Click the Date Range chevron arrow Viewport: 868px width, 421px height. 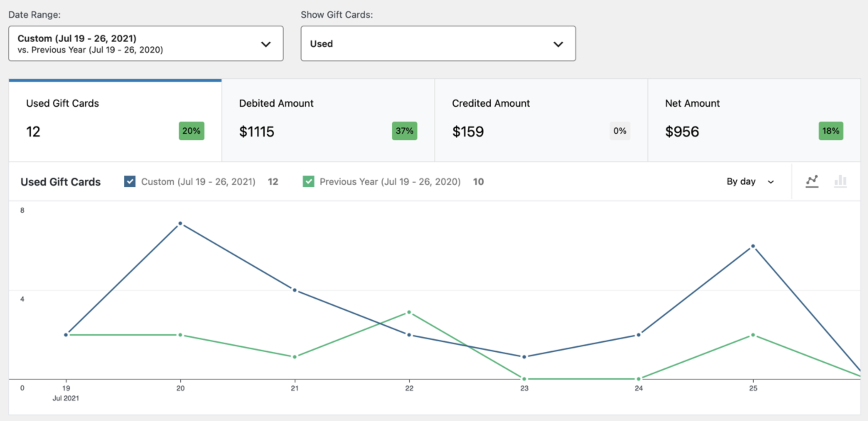pyautogui.click(x=266, y=44)
